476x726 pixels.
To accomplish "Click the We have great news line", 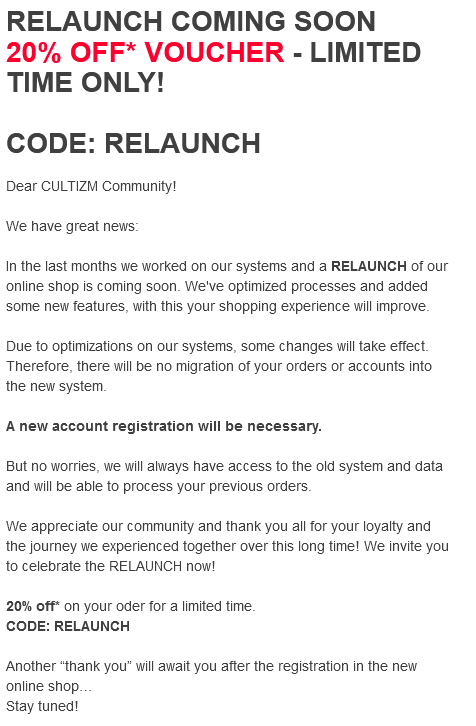I will click(72, 226).
